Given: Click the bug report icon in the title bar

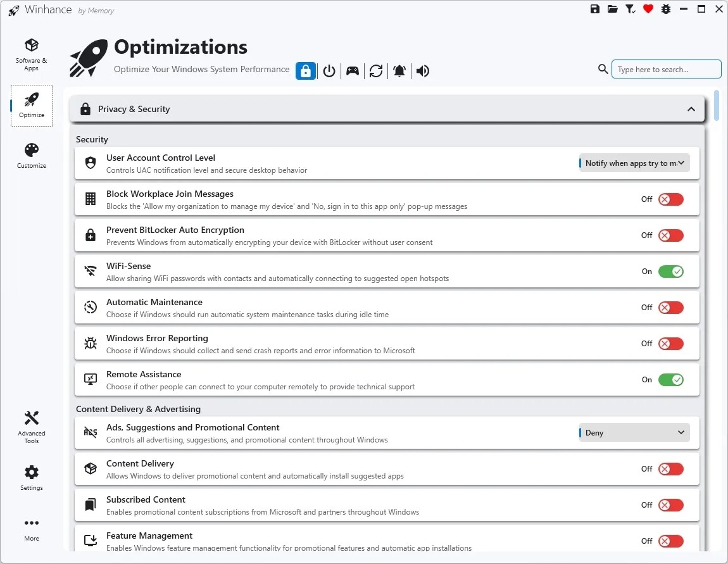Looking at the screenshot, I should click(665, 9).
